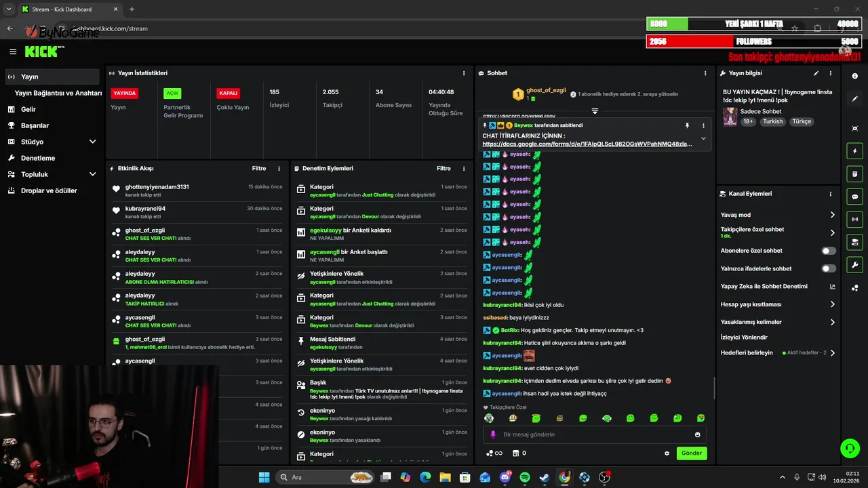Click the Türkçe tag in stream info
Image resolution: width=868 pixels, height=488 pixels.
coord(802,122)
